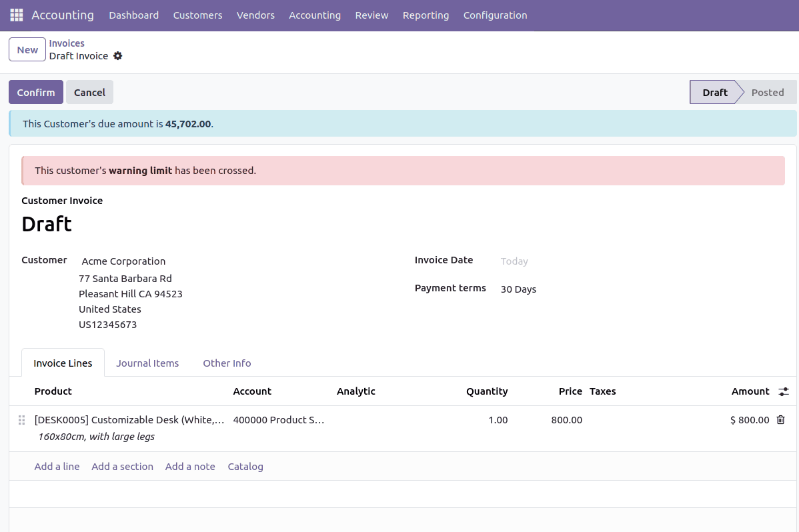The width and height of the screenshot is (799, 532).
Task: Delete the Customizable Desk invoice line
Action: (x=780, y=420)
